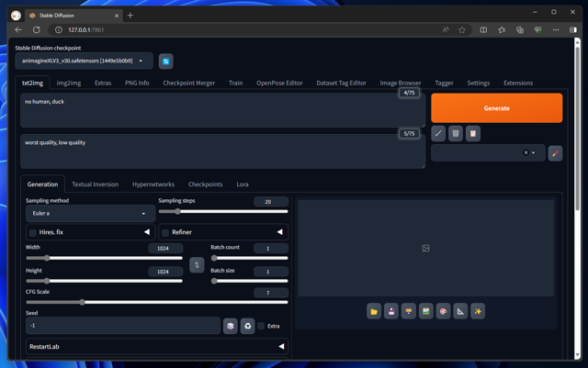The width and height of the screenshot is (588, 368).
Task: Toggle the Extra seed checkbox
Action: pyautogui.click(x=261, y=326)
